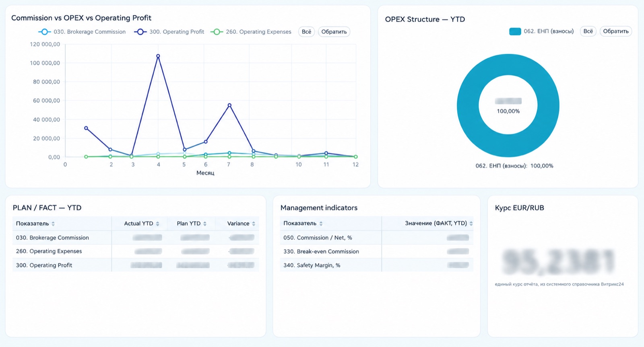644x347 pixels.
Task: Select row 300. Operating Profit in table
Action: tap(136, 265)
